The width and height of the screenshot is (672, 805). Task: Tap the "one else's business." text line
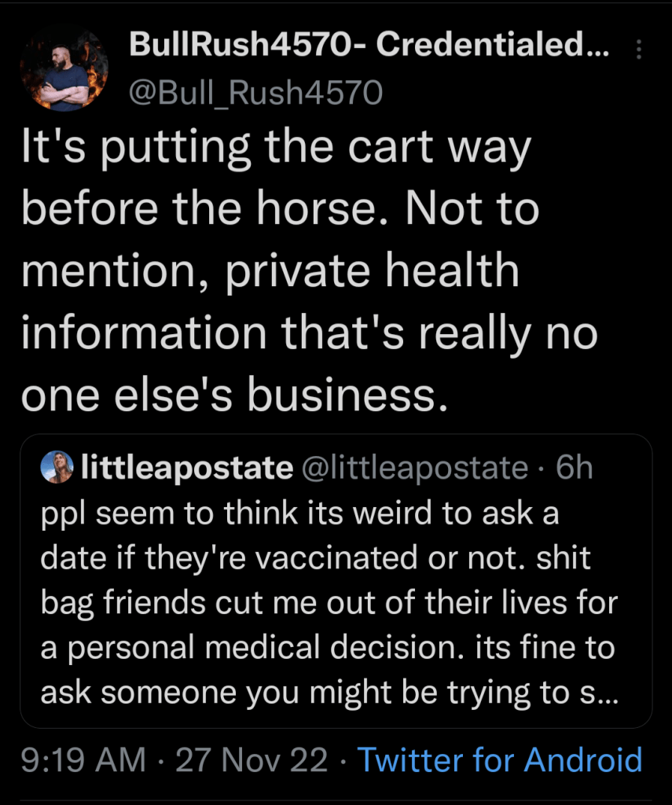point(234,396)
